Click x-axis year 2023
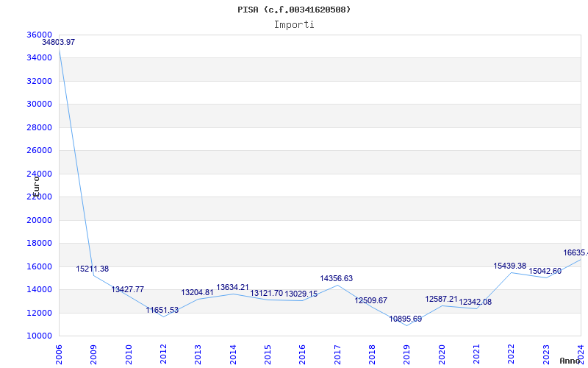 [x=546, y=355]
